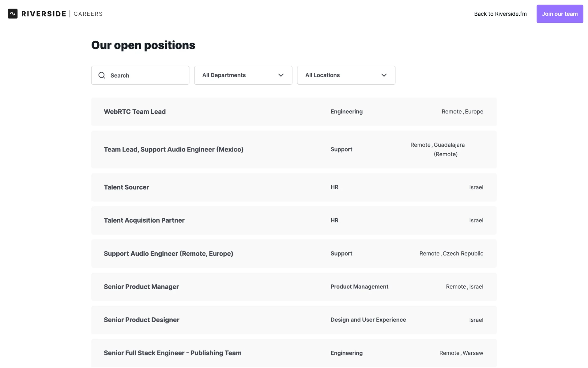588x368 pixels.
Task: Click the Our open positions heading
Action: [x=143, y=45]
